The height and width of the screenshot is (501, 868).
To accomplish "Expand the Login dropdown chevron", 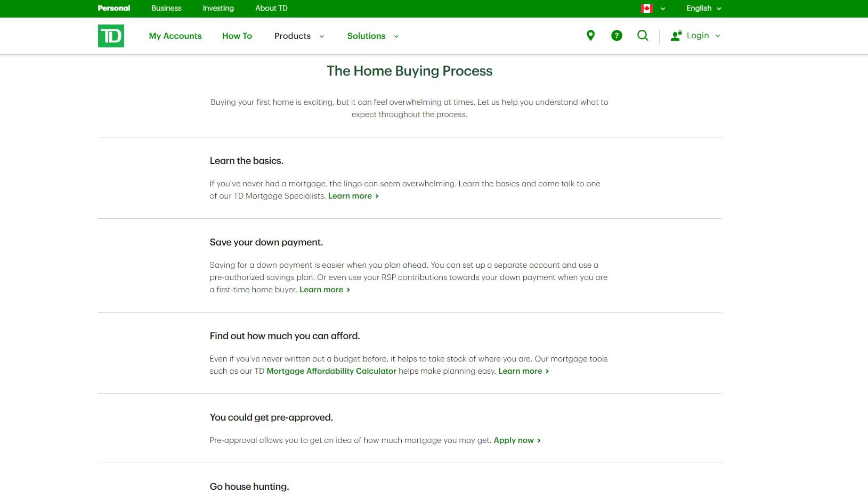I will 718,36.
